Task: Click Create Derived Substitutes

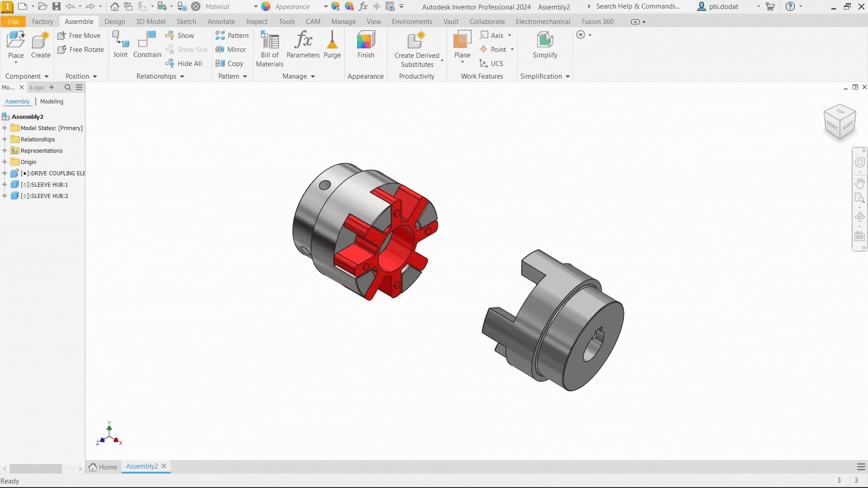Action: point(417,50)
